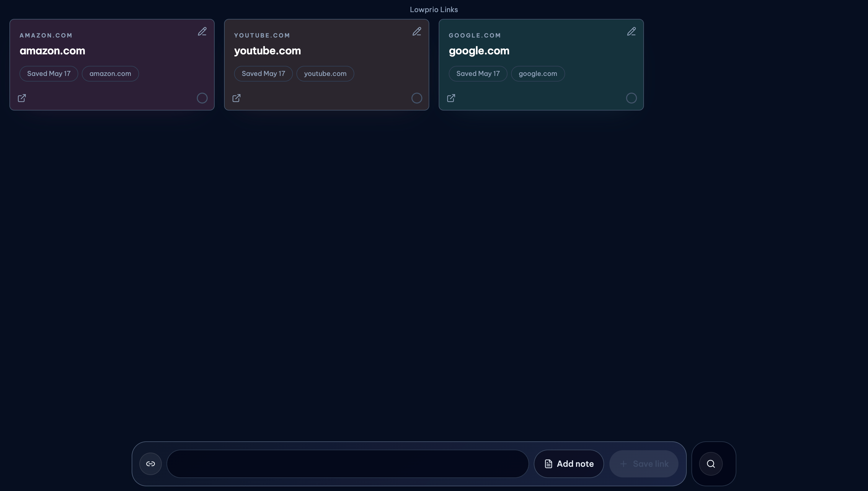The image size is (868, 491).
Task: Edit the google.com card with pencil icon
Action: tap(632, 32)
